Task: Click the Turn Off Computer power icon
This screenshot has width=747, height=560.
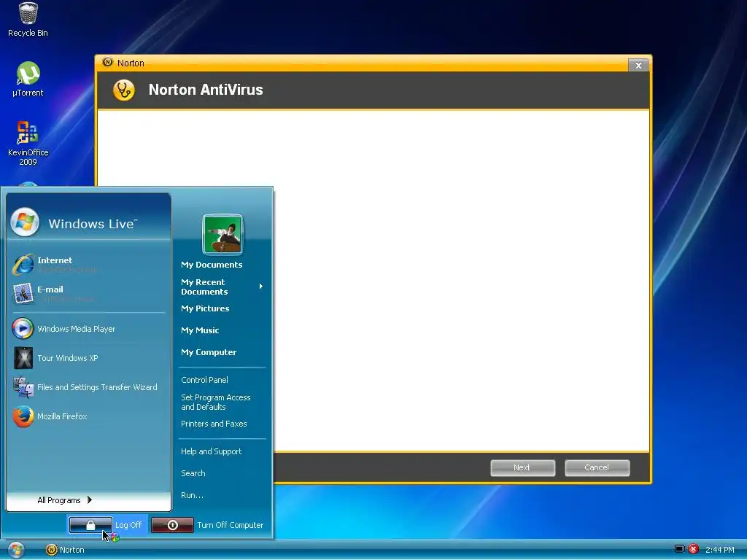Action: [172, 525]
